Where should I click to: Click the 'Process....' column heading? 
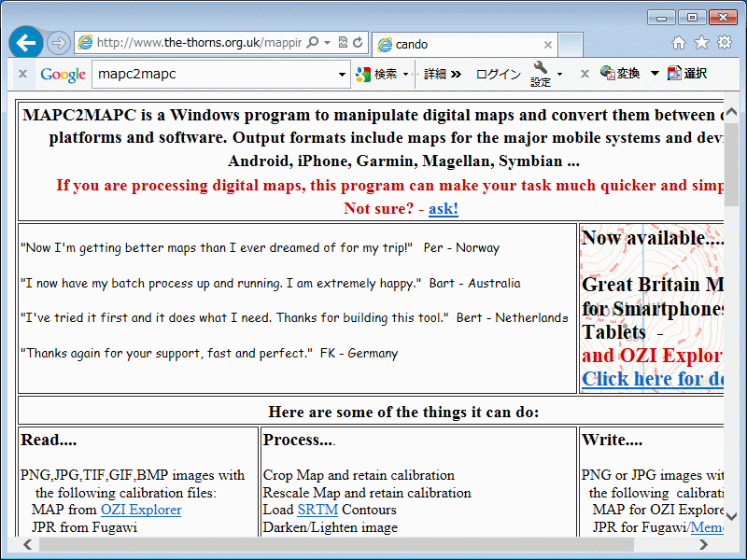[x=299, y=440]
